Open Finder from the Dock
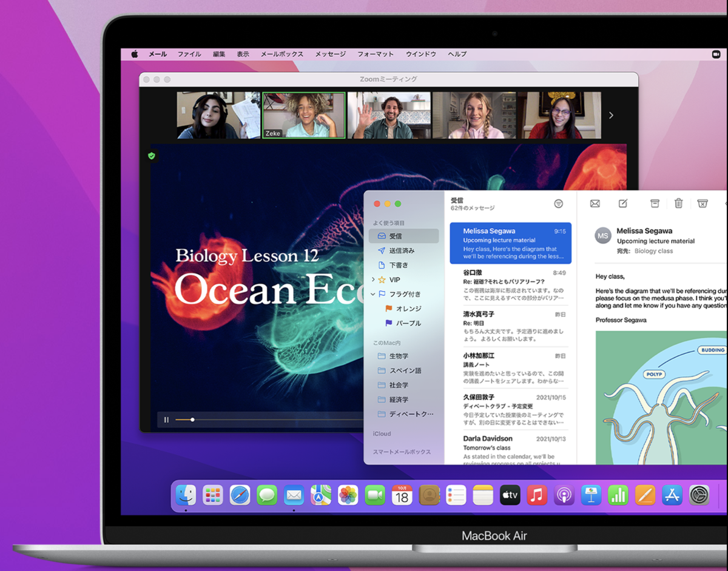This screenshot has height=571, width=728. pos(185,495)
